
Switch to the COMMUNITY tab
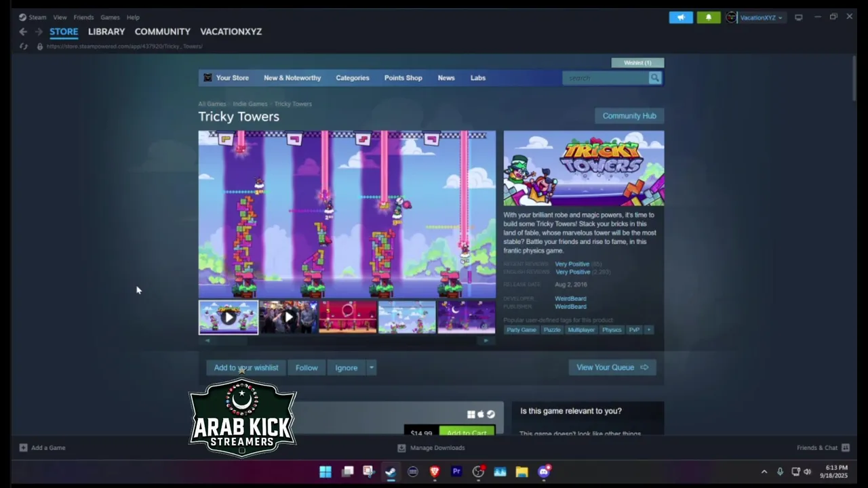click(162, 32)
